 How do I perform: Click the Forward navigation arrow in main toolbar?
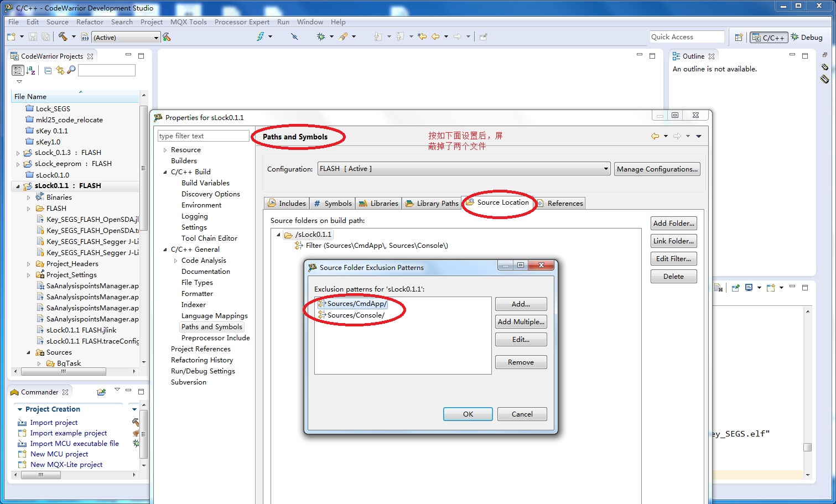point(458,37)
